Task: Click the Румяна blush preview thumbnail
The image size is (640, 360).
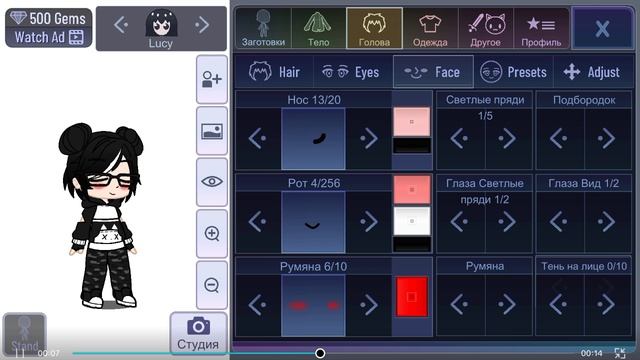Action: [x=313, y=305]
